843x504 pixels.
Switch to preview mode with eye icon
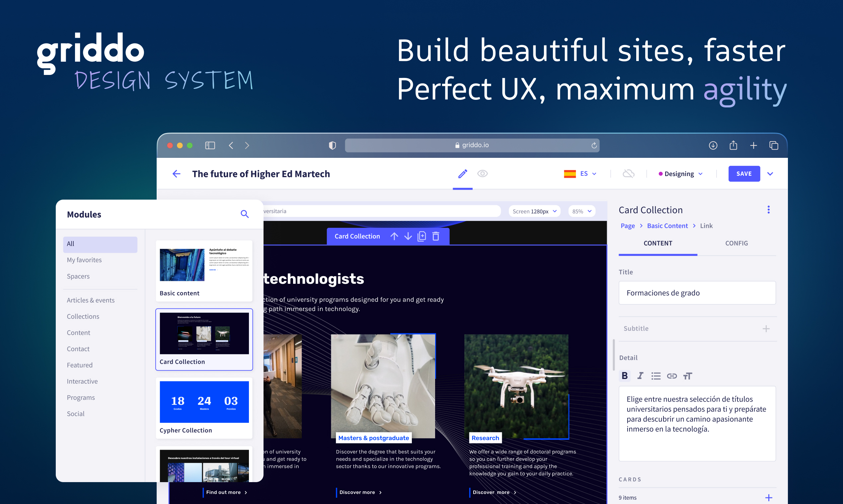[x=482, y=174]
